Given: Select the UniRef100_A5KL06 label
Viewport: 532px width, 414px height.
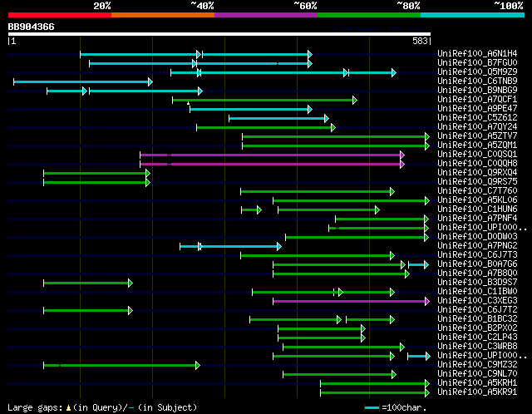Looking at the screenshot, I should 477,200.
